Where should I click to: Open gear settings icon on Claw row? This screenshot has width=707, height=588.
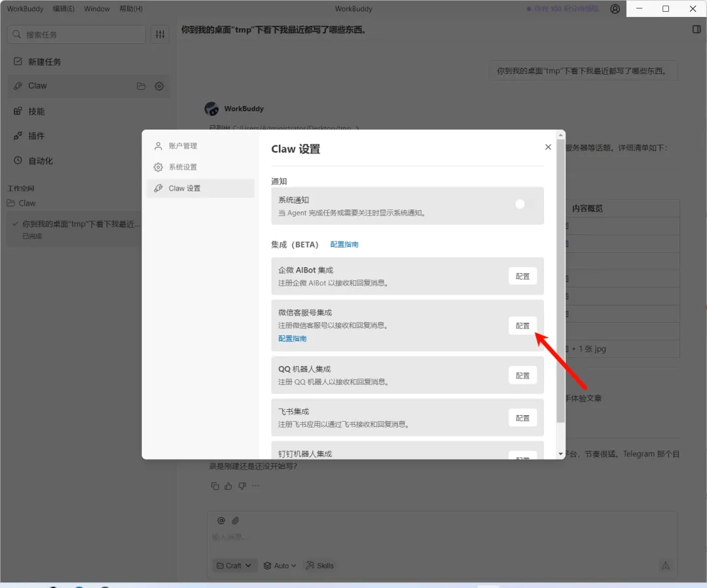click(x=159, y=86)
